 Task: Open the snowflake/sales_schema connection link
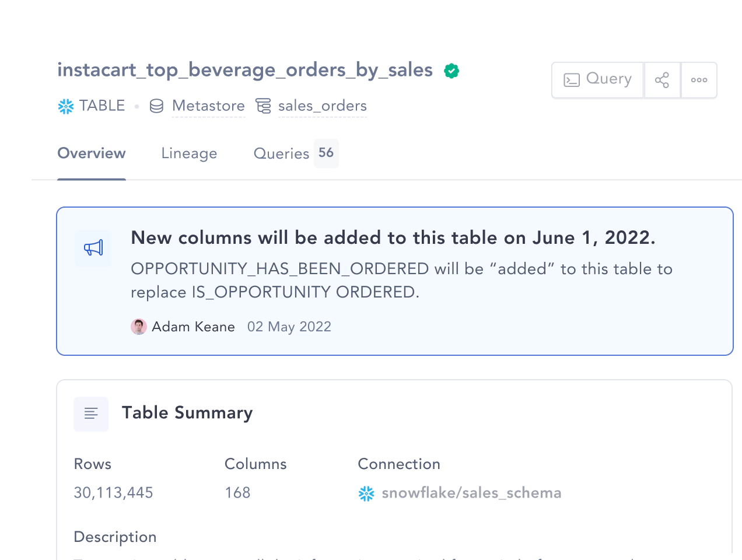471,494
